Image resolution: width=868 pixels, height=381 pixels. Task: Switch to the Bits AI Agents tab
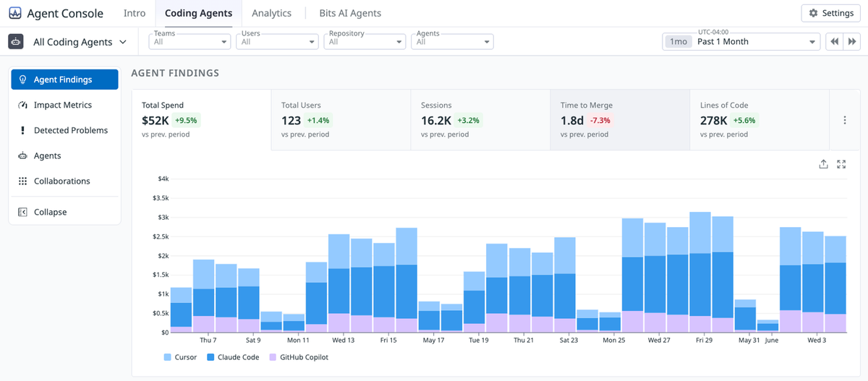point(350,13)
